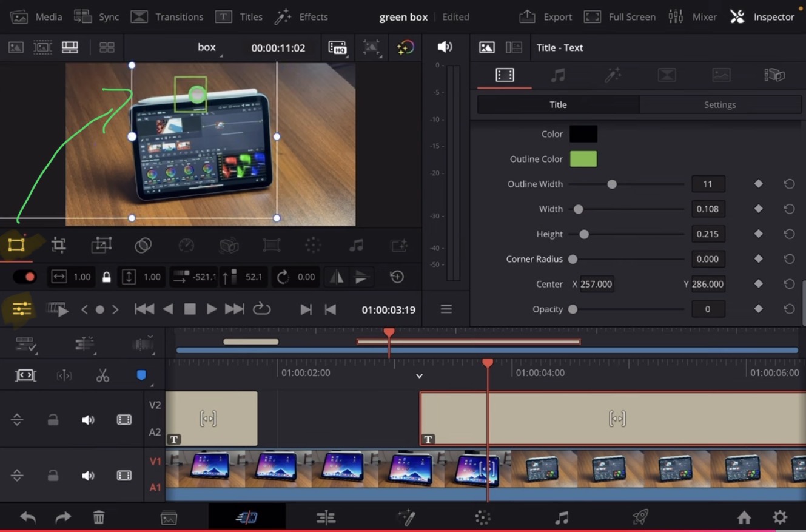Viewport: 806px width, 532px height.
Task: Switch to the Settings tab in Inspector
Action: [x=719, y=104]
